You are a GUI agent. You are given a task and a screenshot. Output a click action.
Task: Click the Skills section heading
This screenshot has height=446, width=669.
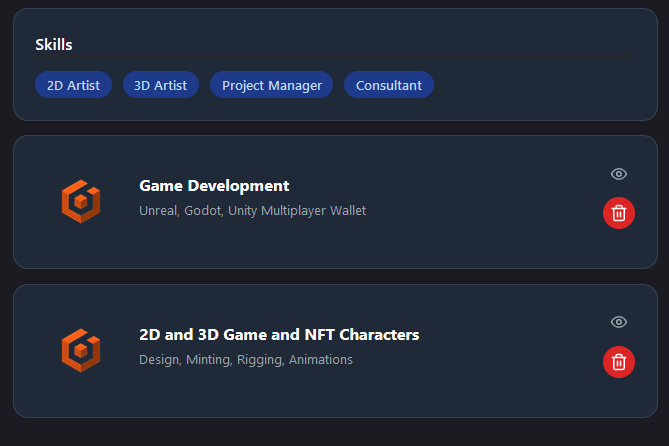[x=54, y=45]
